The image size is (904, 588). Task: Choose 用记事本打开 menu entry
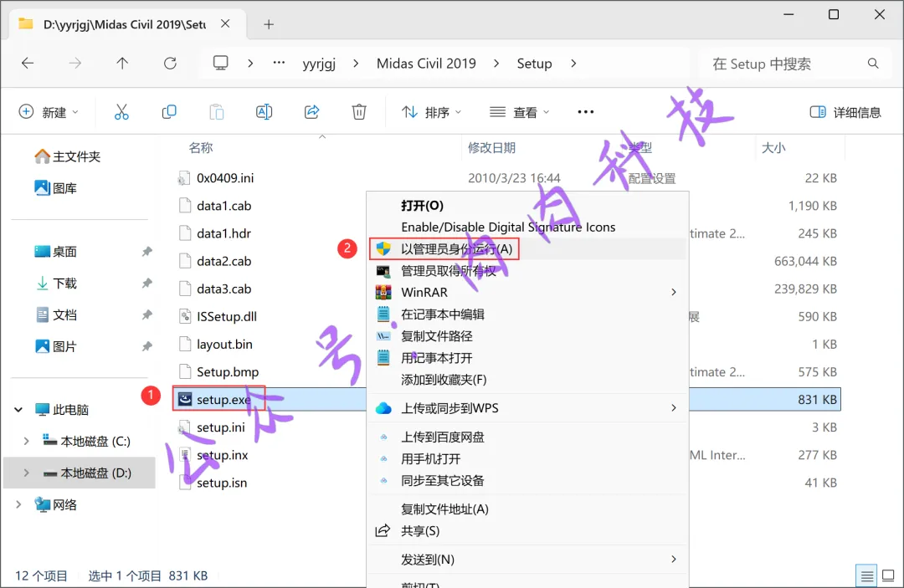(527, 358)
